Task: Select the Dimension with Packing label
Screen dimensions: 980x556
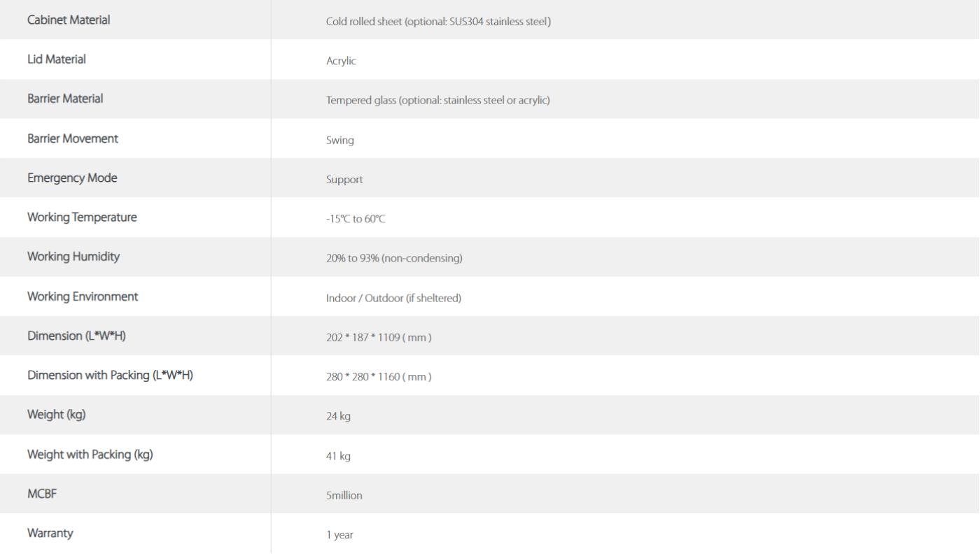Action: tap(111, 375)
